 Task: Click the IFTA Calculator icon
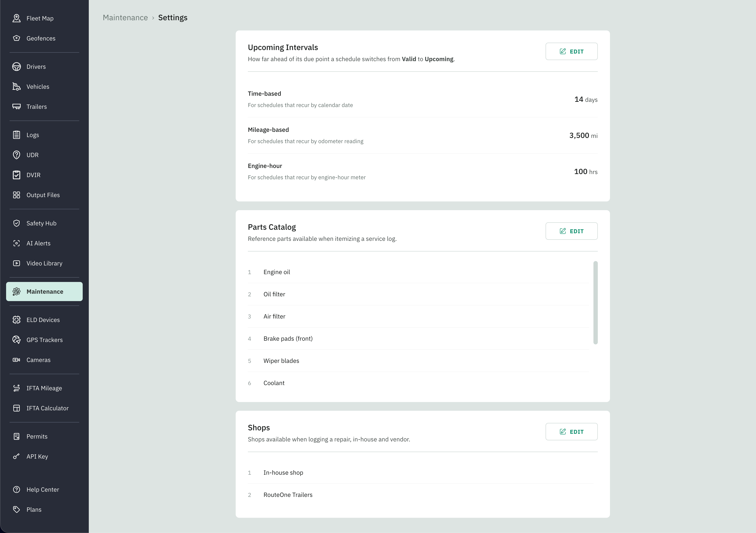[17, 408]
